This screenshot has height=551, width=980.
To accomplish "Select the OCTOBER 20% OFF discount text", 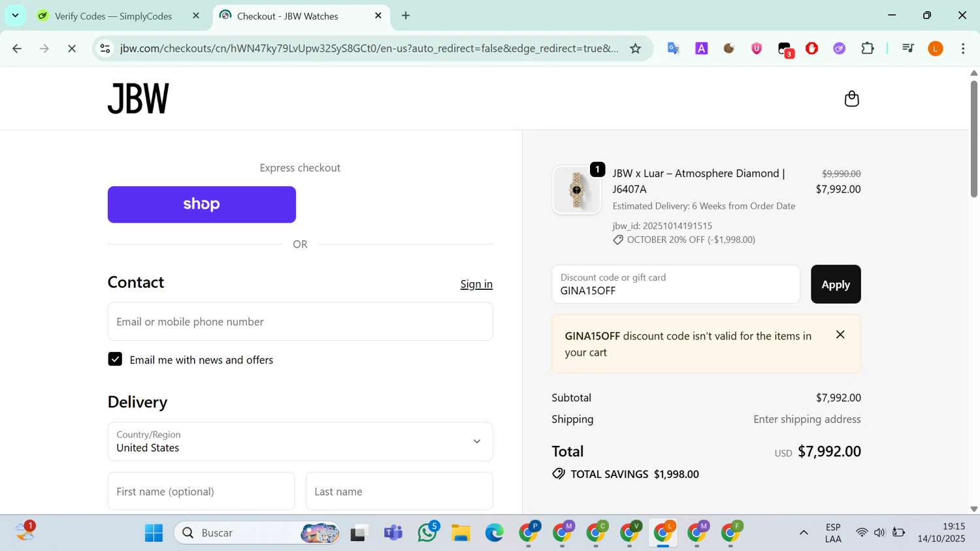I will [691, 240].
